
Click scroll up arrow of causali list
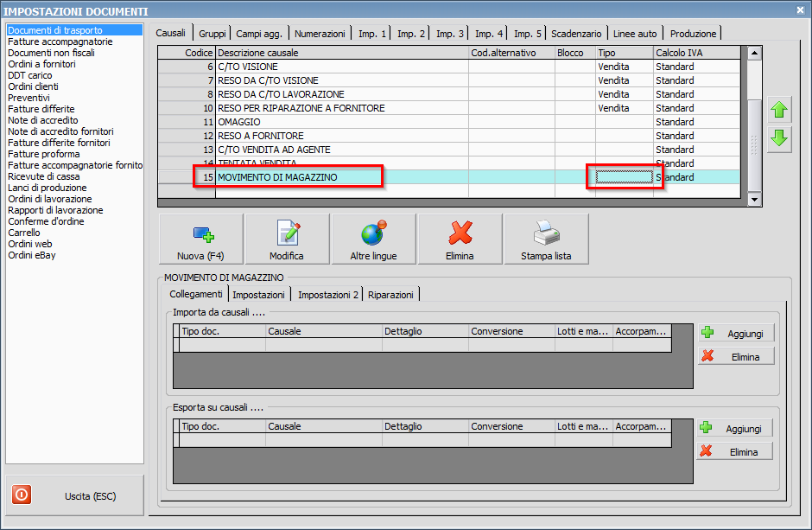click(754, 53)
